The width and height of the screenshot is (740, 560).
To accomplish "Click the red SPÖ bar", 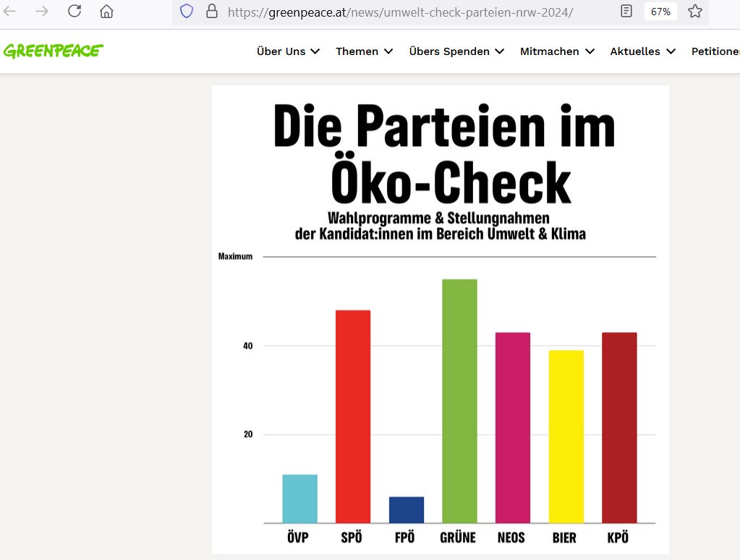I will click(353, 417).
